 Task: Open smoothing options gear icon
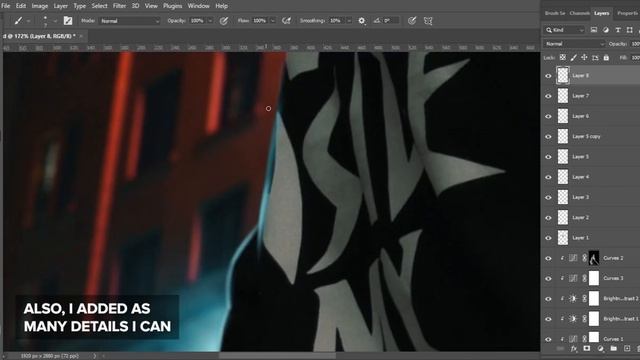pos(362,21)
